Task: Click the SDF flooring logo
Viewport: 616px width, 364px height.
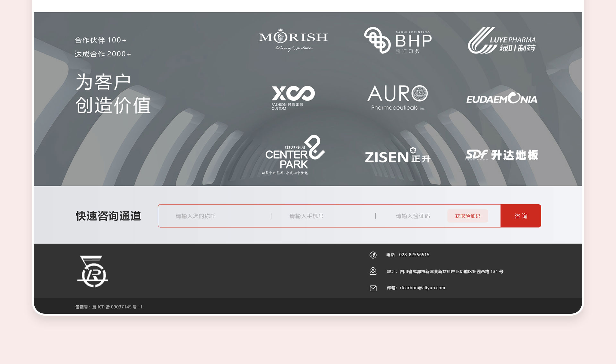Action: coord(501,155)
